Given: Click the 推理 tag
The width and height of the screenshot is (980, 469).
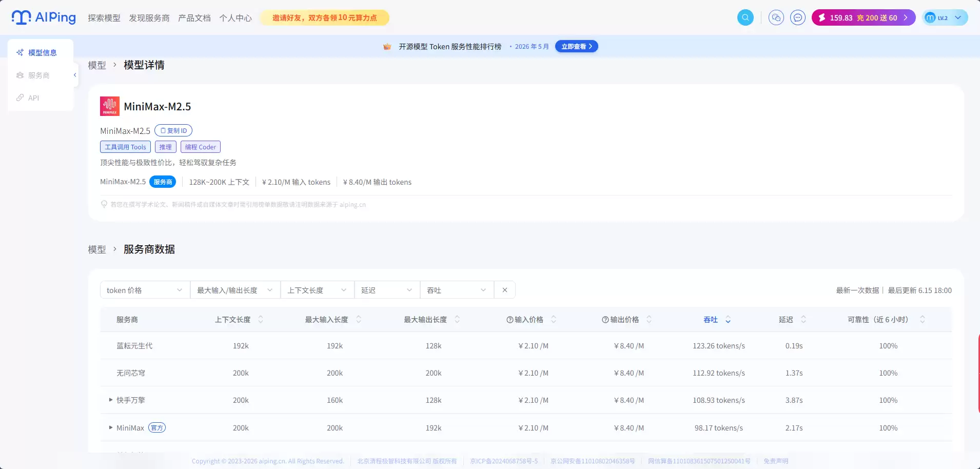Looking at the screenshot, I should [x=165, y=147].
